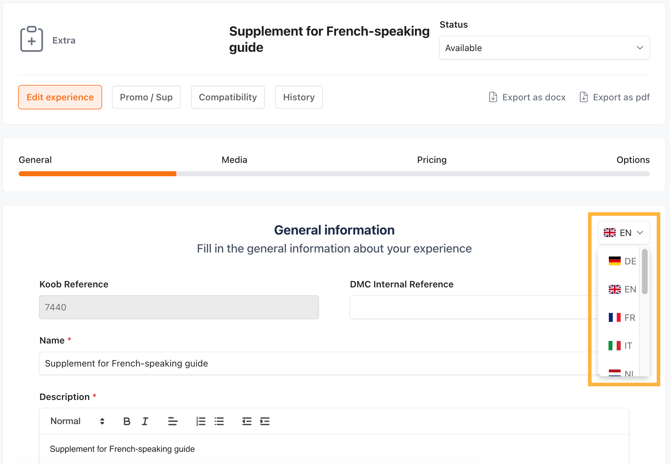The height and width of the screenshot is (464, 670).
Task: Click the Extra clipboard icon
Action: pyautogui.click(x=32, y=40)
